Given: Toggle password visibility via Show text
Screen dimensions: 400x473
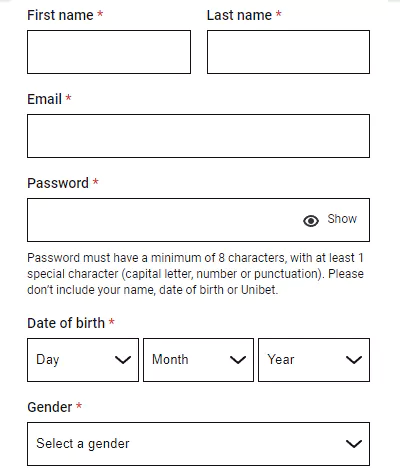Looking at the screenshot, I should [x=342, y=219].
